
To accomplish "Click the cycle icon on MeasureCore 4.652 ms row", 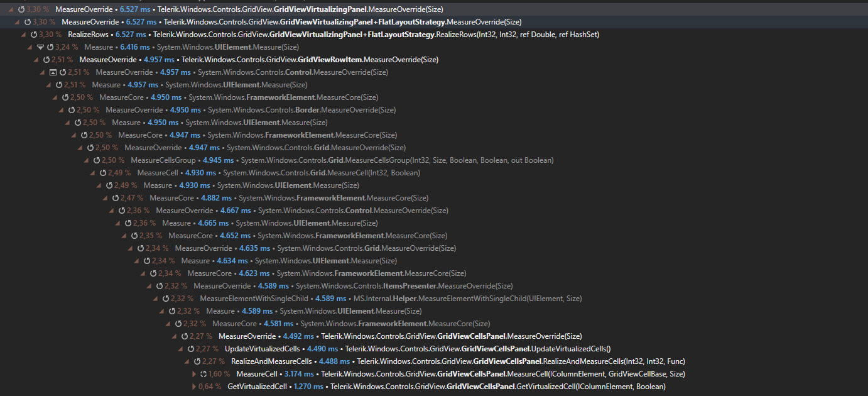I will point(134,236).
